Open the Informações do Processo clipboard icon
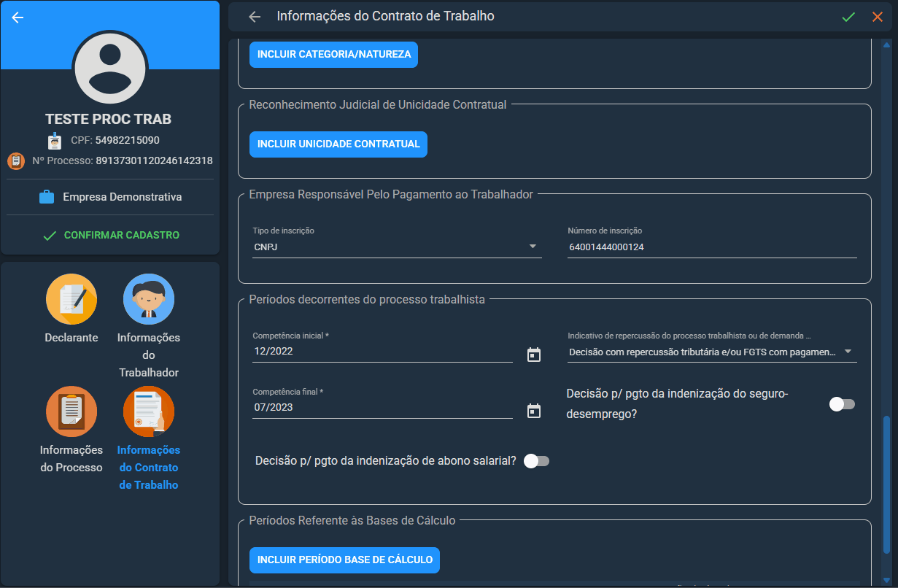Viewport: 898px width, 588px height. [71, 411]
